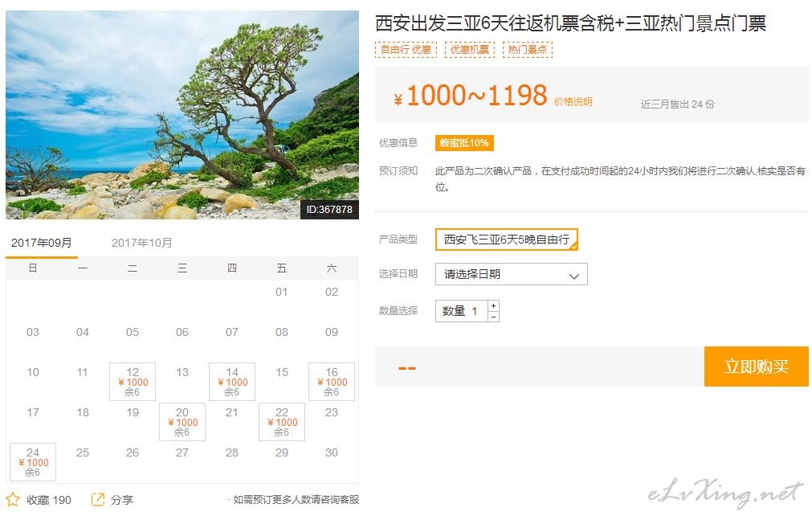Pick September 16 priced ¥1000
The image size is (812, 520).
tap(332, 382)
